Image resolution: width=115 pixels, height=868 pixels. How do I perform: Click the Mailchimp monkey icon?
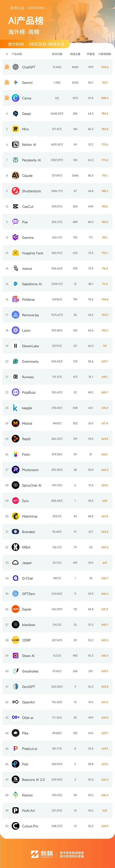(16, 516)
